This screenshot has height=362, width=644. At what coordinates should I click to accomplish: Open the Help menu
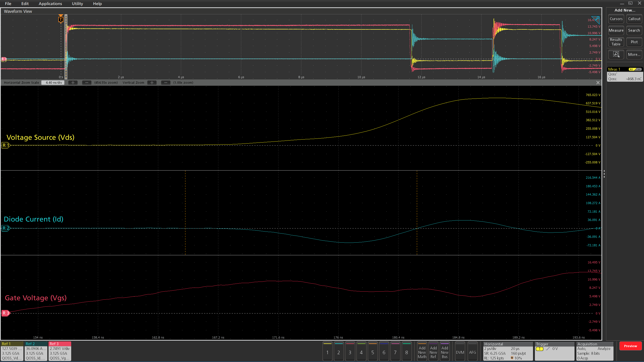[97, 4]
